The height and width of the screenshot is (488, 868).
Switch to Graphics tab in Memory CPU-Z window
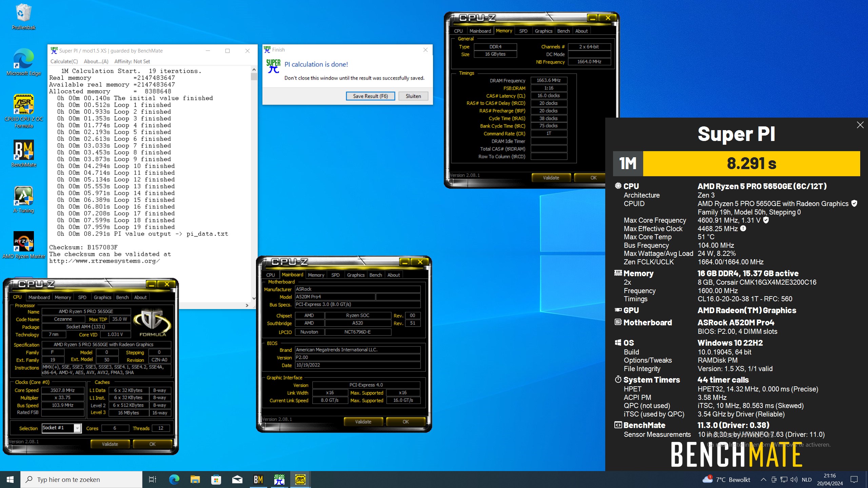coord(544,31)
